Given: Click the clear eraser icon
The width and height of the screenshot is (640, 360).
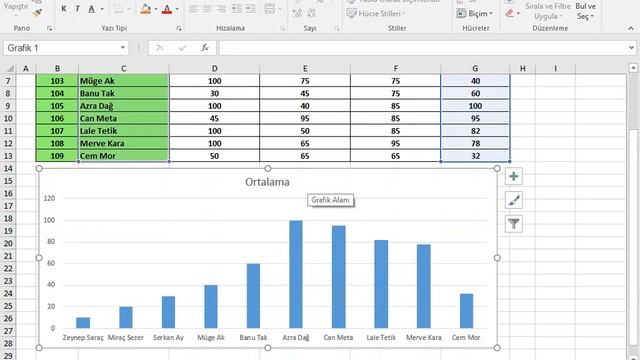Looking at the screenshot, I should point(509,13).
